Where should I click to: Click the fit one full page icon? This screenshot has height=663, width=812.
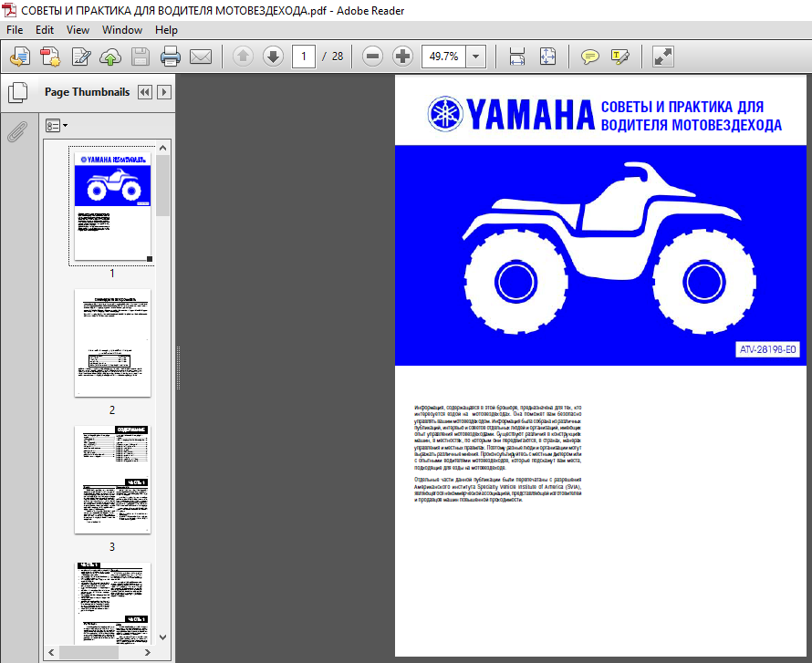pos(547,56)
